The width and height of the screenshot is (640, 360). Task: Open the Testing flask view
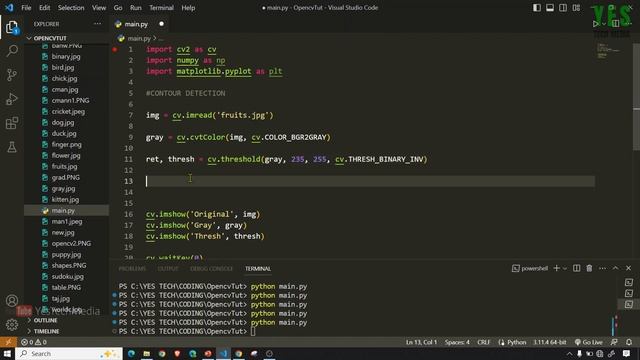pos(12,147)
